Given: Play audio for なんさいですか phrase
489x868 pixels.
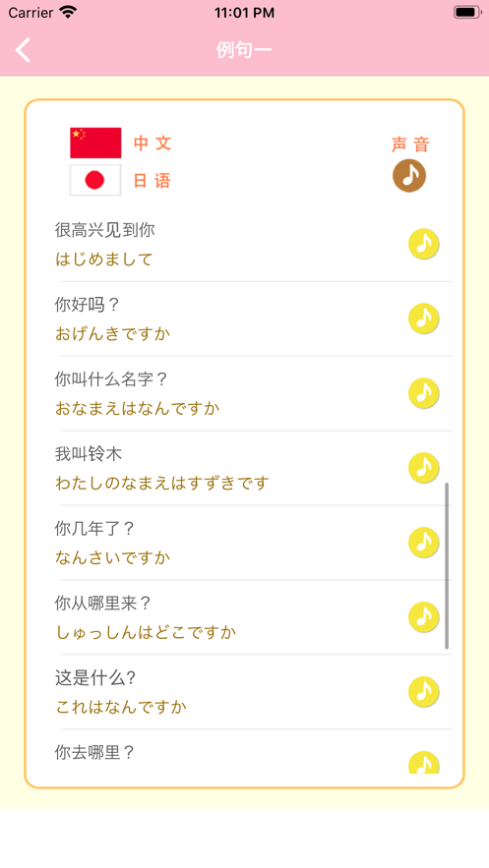Looking at the screenshot, I should (x=424, y=543).
